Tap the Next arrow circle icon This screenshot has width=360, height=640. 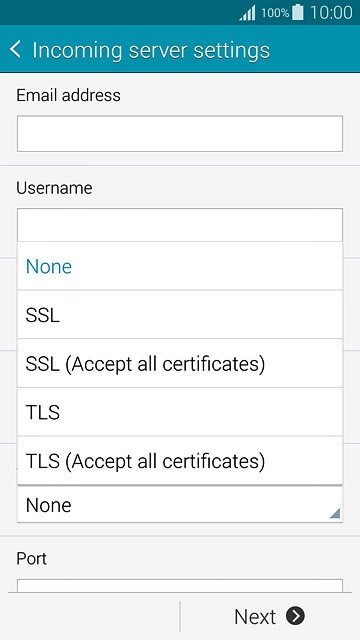click(x=295, y=616)
